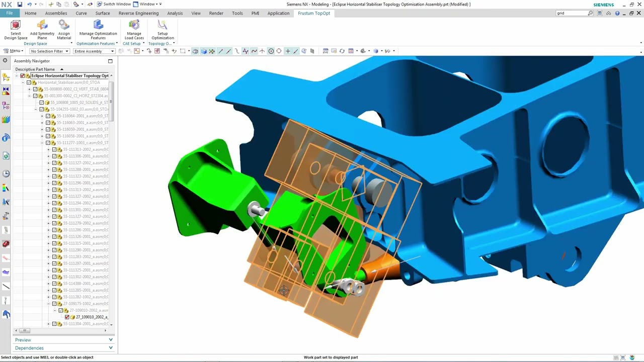The height and width of the screenshot is (362, 644).
Task: Click the Switch Window button
Action: [114, 4]
